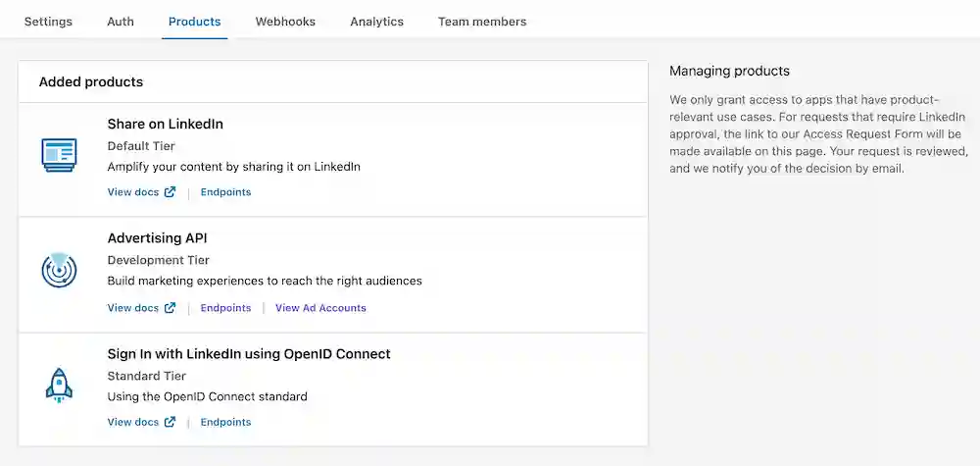Click the 'Amplify your content by sharing' description
The width and height of the screenshot is (980, 466).
[x=234, y=167]
